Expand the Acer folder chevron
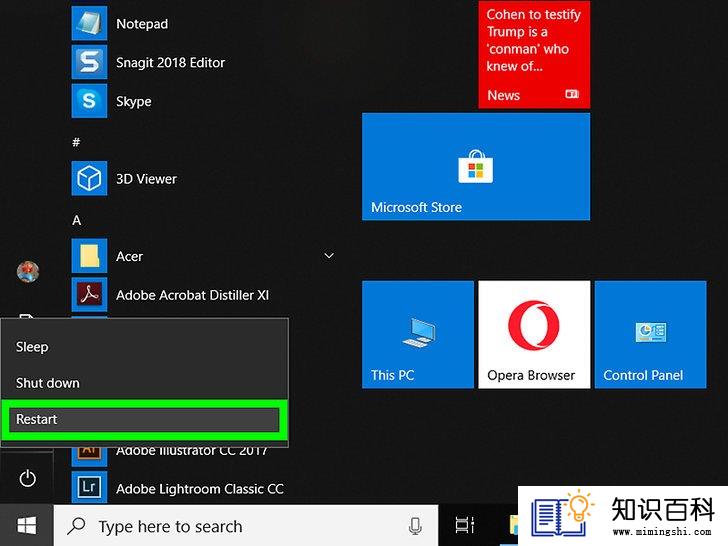This screenshot has width=728, height=546. coord(329,256)
